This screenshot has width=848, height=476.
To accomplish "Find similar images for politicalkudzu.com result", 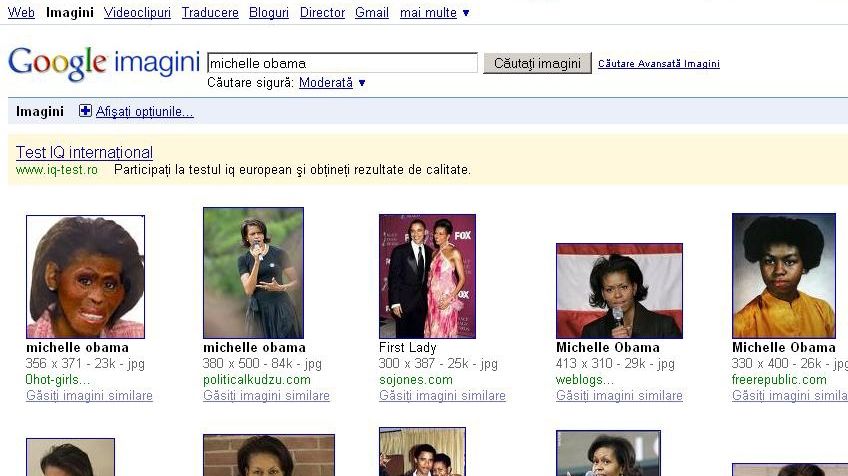I will (266, 396).
